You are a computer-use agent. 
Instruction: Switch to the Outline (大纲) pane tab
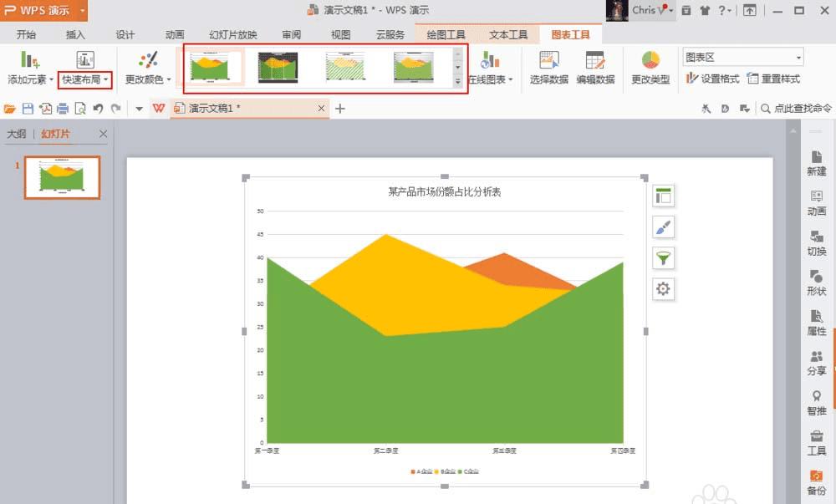click(x=17, y=134)
